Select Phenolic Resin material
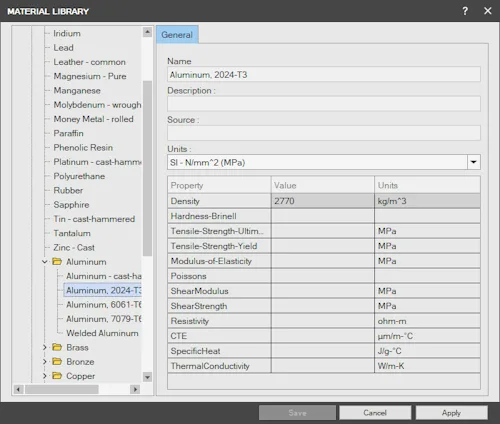The width and height of the screenshot is (500, 424). coord(83,148)
